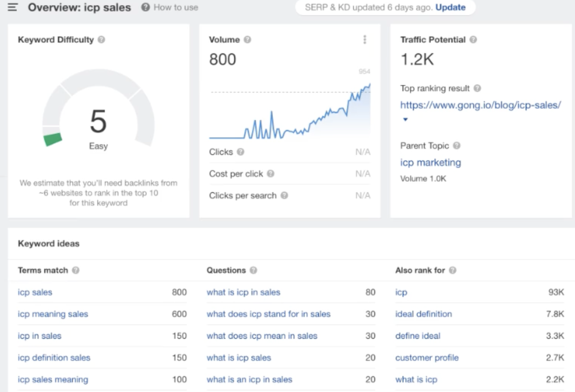Click the Volume help question icon

[247, 40]
